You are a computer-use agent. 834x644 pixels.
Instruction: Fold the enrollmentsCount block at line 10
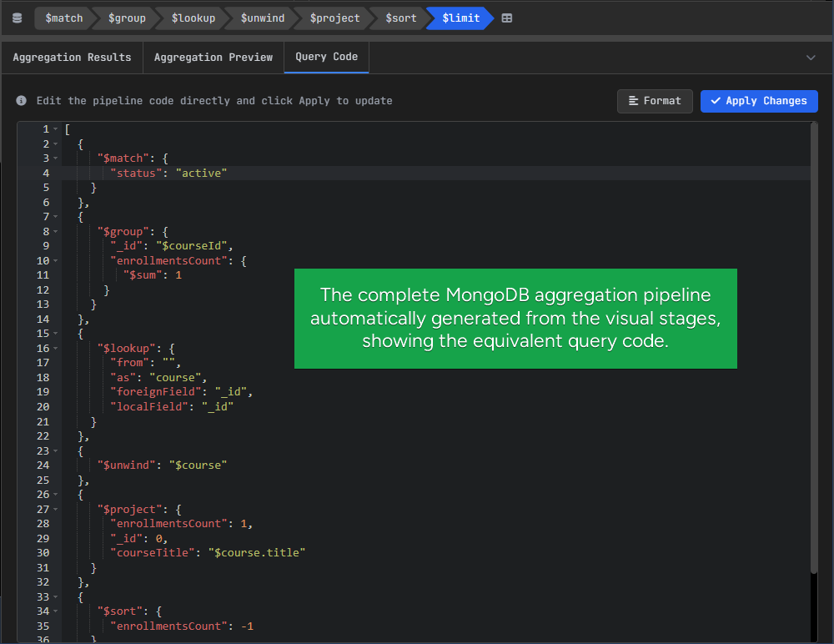pyautogui.click(x=55, y=261)
